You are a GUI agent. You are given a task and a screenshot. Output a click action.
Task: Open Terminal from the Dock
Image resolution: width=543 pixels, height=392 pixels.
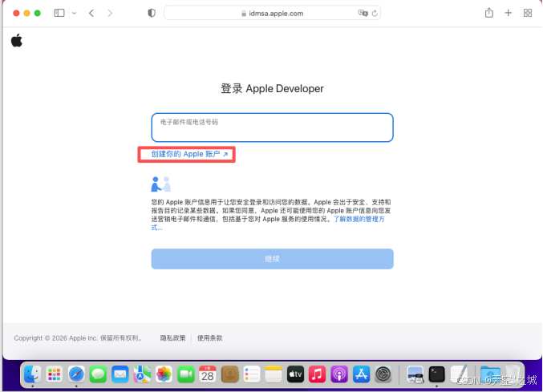pyautogui.click(x=436, y=374)
